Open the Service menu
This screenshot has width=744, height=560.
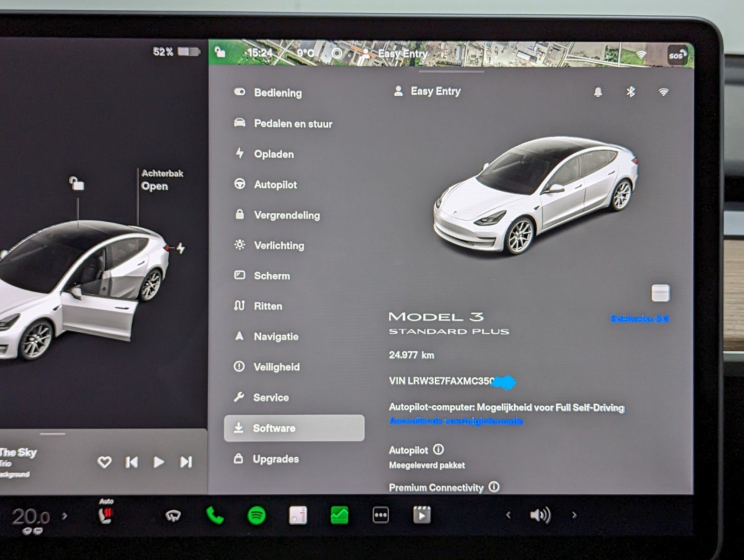[261, 397]
